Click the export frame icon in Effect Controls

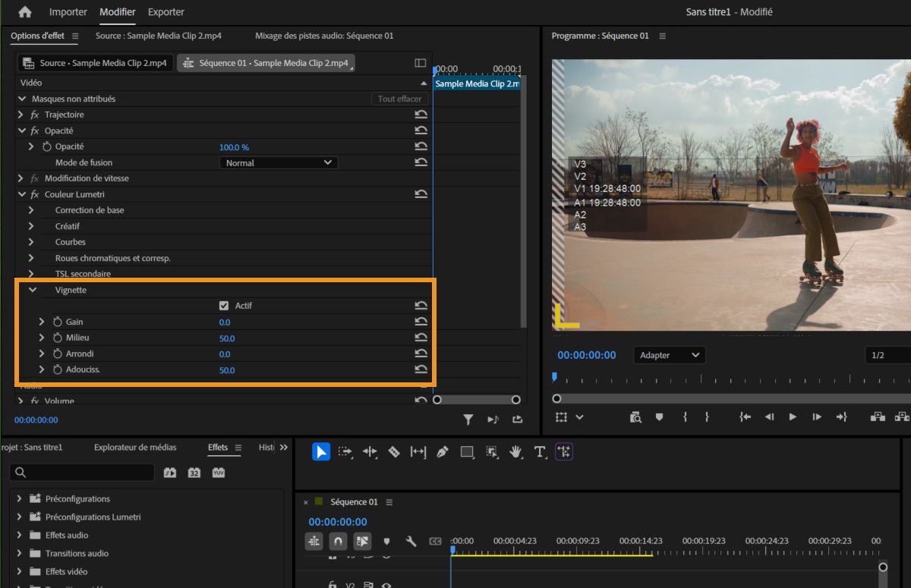tap(518, 419)
